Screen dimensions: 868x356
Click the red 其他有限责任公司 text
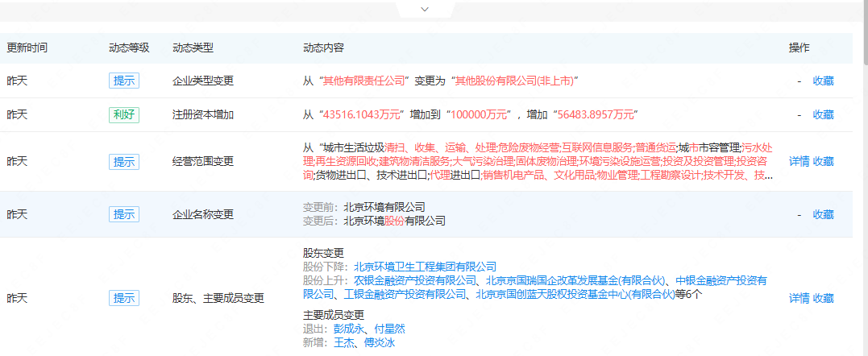pos(364,81)
